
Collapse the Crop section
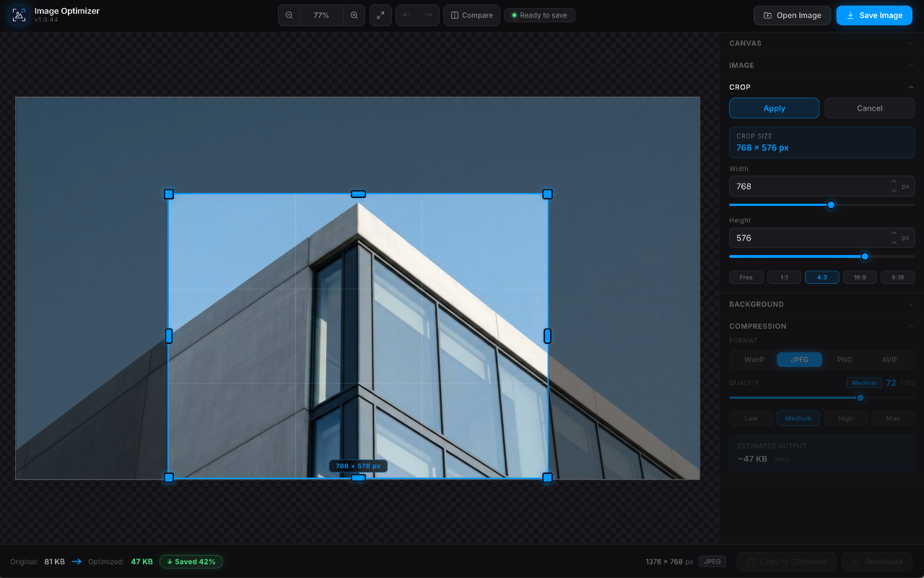pos(821,87)
